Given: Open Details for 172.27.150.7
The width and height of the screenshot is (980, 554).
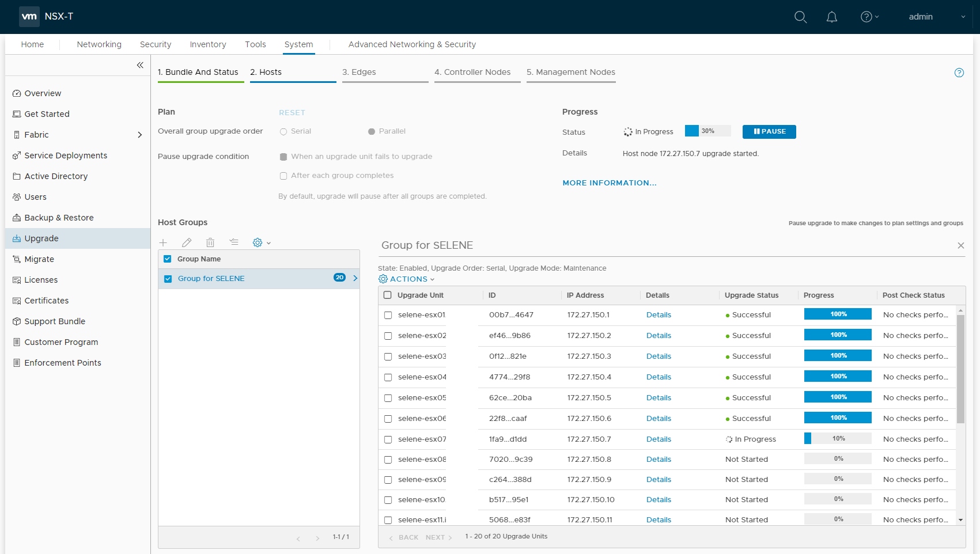Looking at the screenshot, I should pyautogui.click(x=659, y=439).
